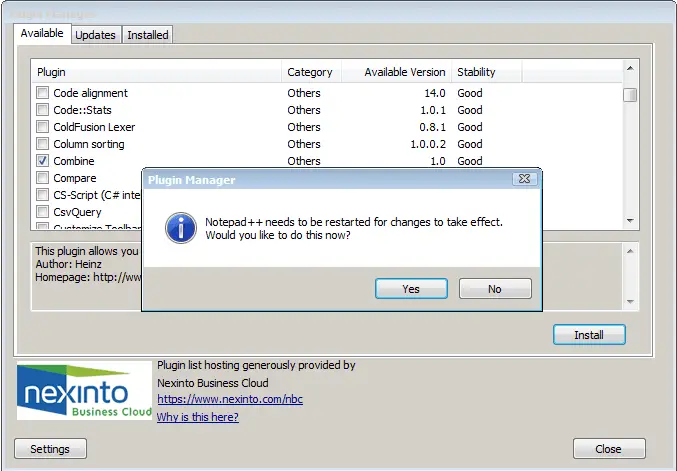Viewport: 677px width, 471px height.
Task: Click version '14.0' of Code alignment
Action: tap(435, 93)
